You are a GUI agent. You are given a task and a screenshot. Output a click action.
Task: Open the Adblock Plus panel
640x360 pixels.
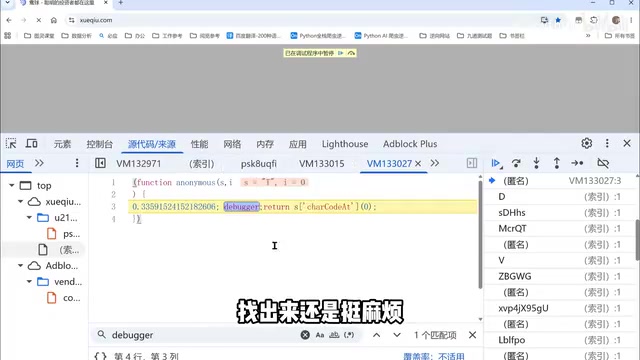click(x=410, y=144)
